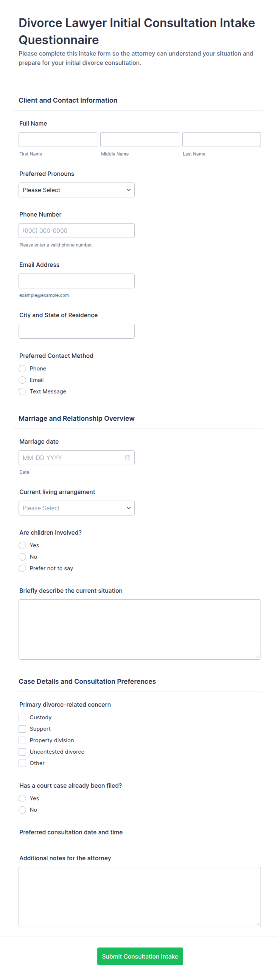Open the Marriage date calendar picker icon
Viewport: 277px width, 980px height.
[128, 458]
